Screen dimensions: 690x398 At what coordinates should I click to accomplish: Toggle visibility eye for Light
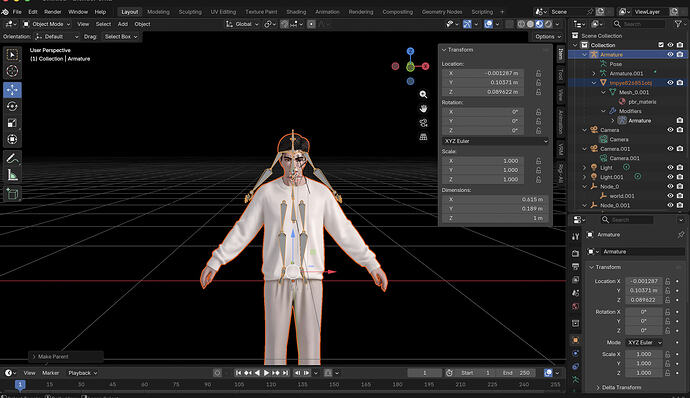pyautogui.click(x=670, y=168)
